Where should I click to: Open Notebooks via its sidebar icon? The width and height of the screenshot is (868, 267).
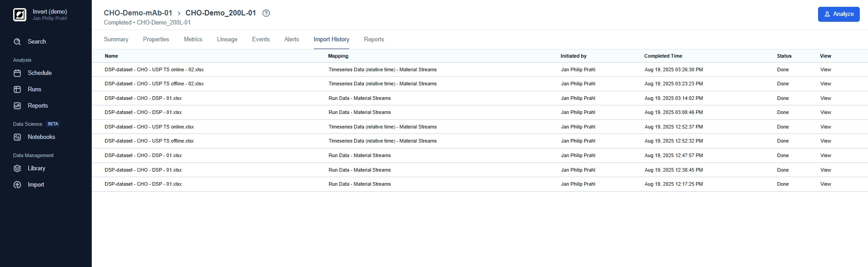tap(17, 137)
